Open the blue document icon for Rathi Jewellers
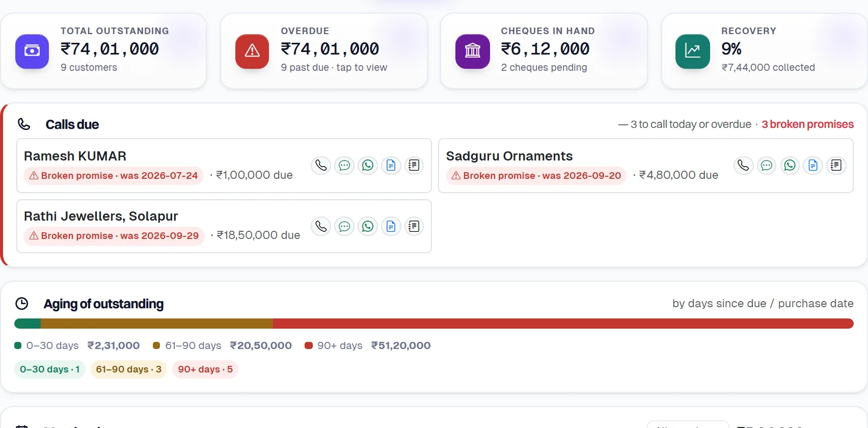 391,226
